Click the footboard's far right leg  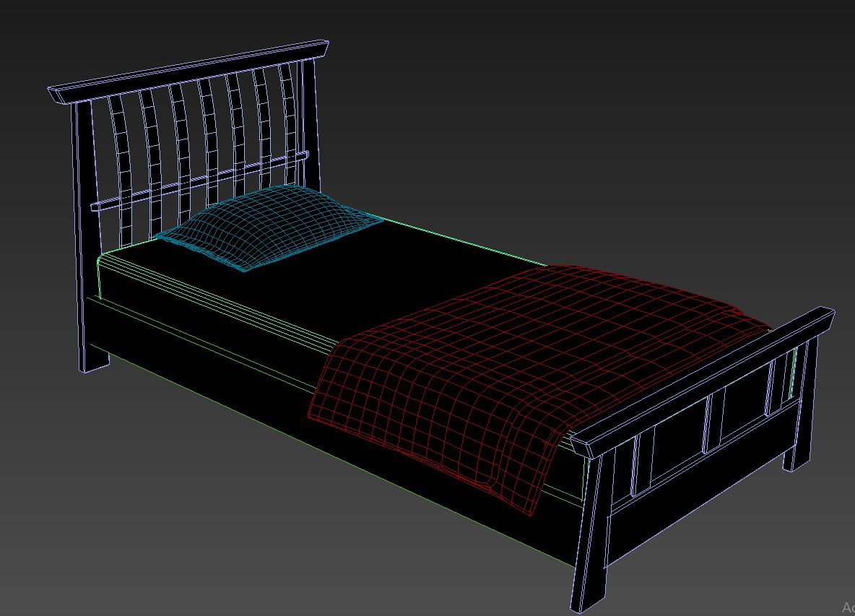coord(798,456)
